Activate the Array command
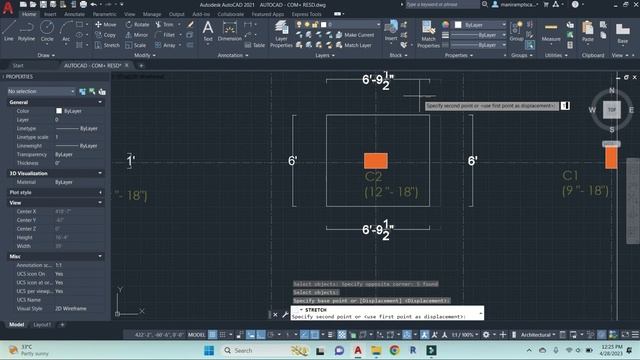640x360 pixels. coord(165,45)
